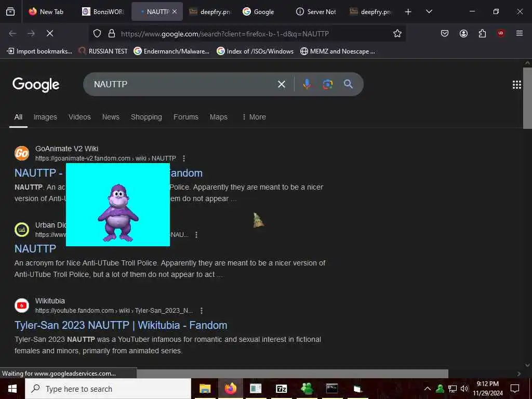The image size is (532, 399).
Task: Open the uBlock Origin extension icon
Action: coord(501,33)
